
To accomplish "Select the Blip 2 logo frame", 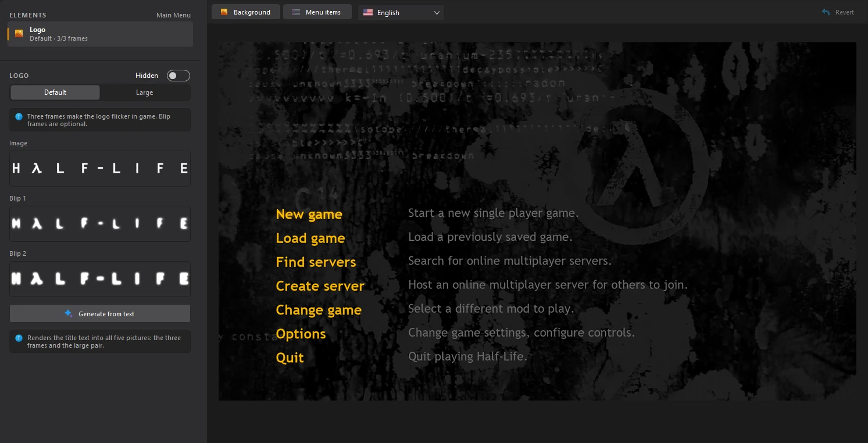I will (100, 279).
